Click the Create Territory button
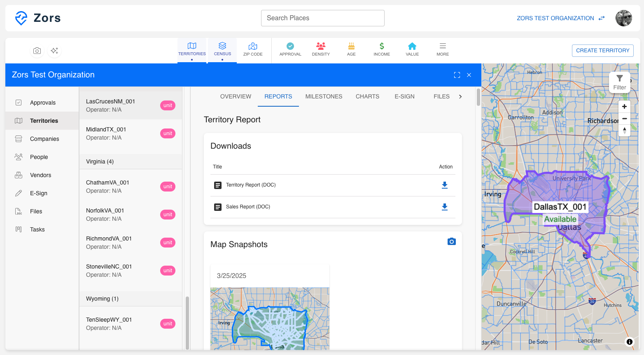 click(x=602, y=51)
